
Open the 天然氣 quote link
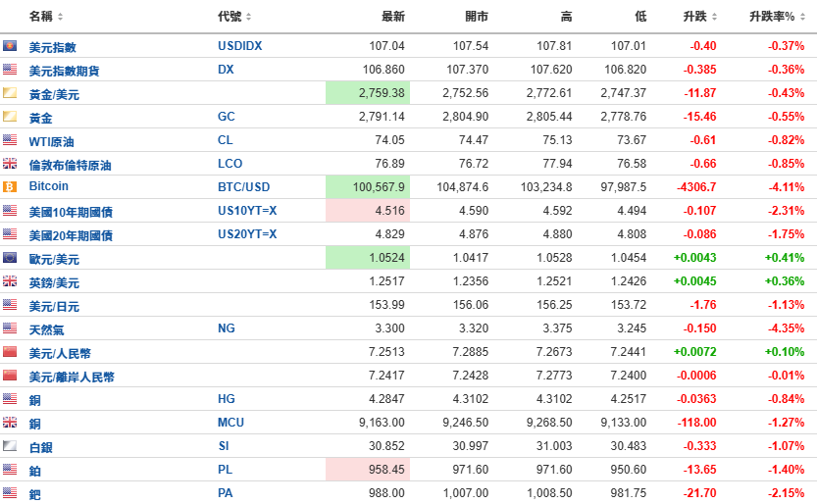(x=47, y=329)
